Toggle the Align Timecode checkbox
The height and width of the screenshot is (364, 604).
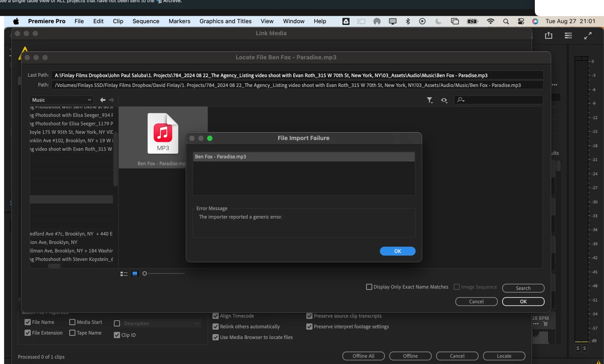(x=216, y=316)
